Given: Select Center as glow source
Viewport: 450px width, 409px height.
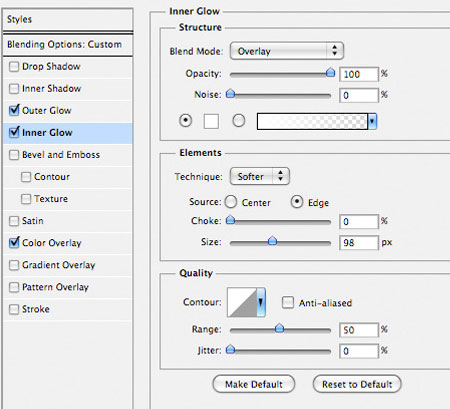Looking at the screenshot, I should click(x=231, y=202).
